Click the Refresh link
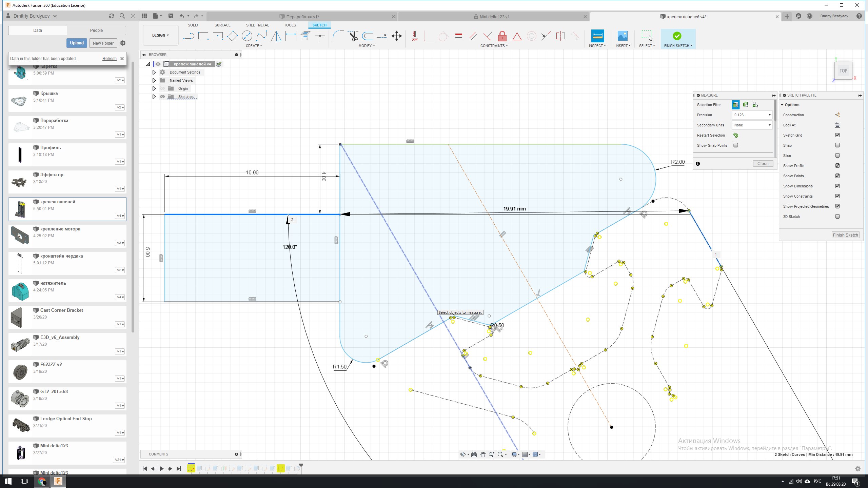868x488 pixels. pyautogui.click(x=109, y=59)
